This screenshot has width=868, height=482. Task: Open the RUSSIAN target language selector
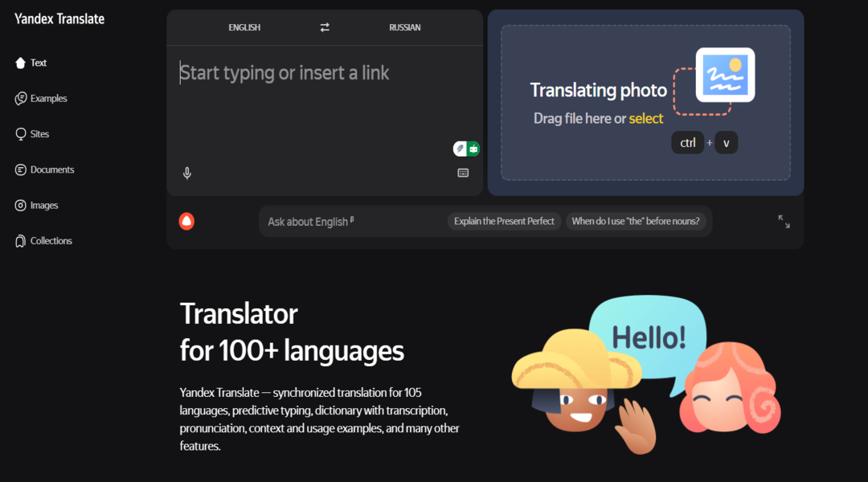pos(404,27)
